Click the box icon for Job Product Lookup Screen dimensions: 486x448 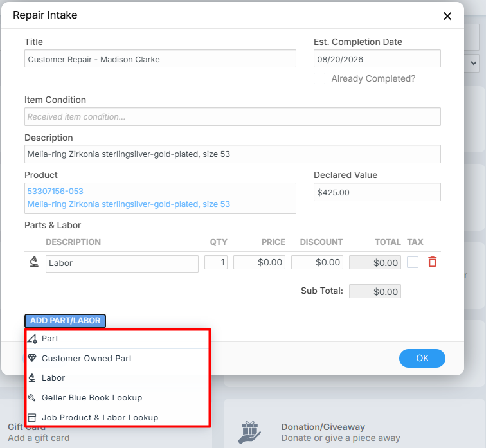coord(32,417)
